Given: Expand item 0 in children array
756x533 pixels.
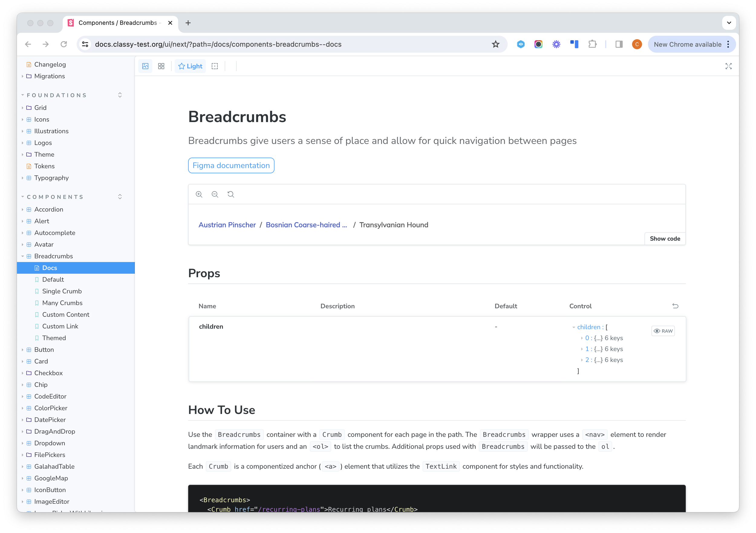Looking at the screenshot, I should [x=582, y=338].
